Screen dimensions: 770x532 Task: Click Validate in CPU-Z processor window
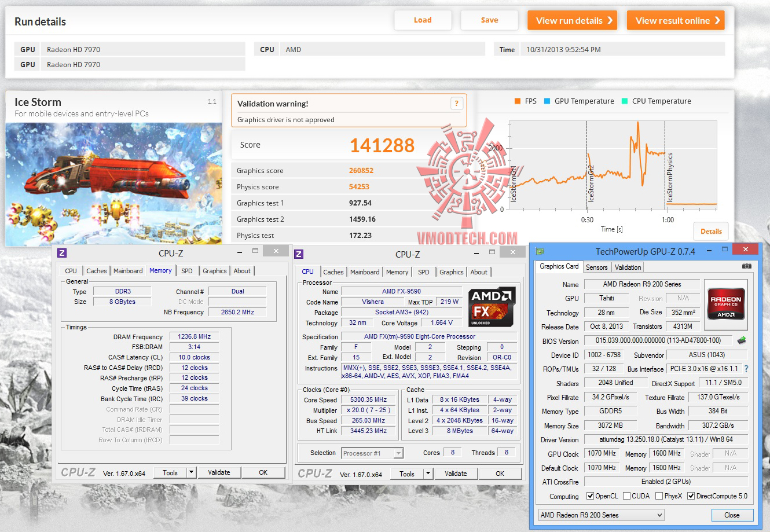click(x=456, y=474)
